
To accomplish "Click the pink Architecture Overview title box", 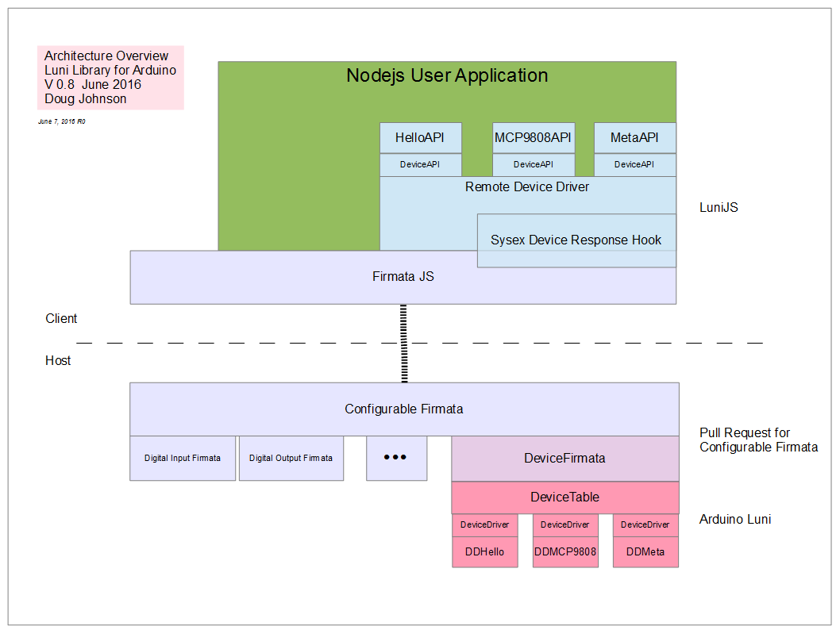I will pyautogui.click(x=110, y=78).
